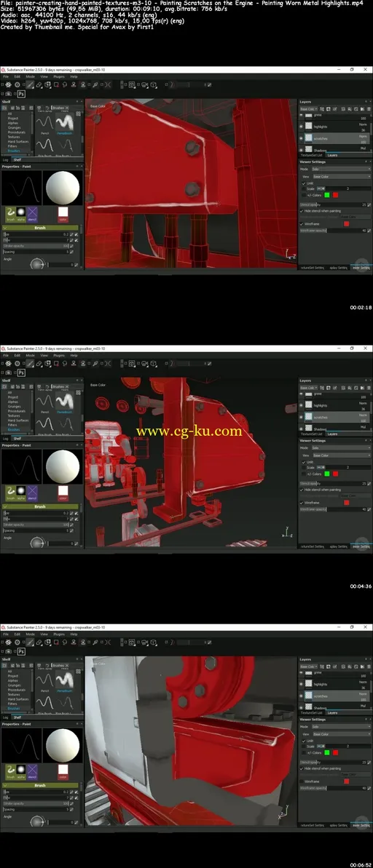Click green +/- color swatch in 00:02:18 frame
The image size is (373, 868).
click(x=327, y=196)
